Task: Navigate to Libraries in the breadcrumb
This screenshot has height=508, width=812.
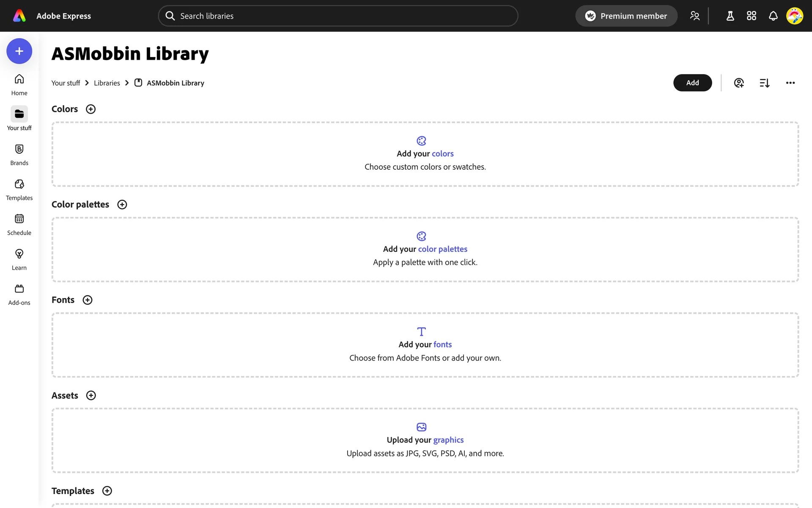Action: (x=107, y=83)
